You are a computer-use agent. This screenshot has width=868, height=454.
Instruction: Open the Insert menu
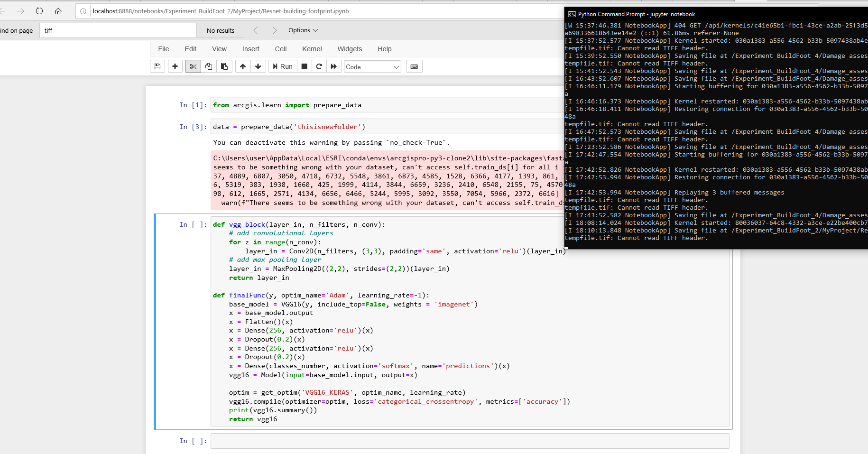[251, 49]
